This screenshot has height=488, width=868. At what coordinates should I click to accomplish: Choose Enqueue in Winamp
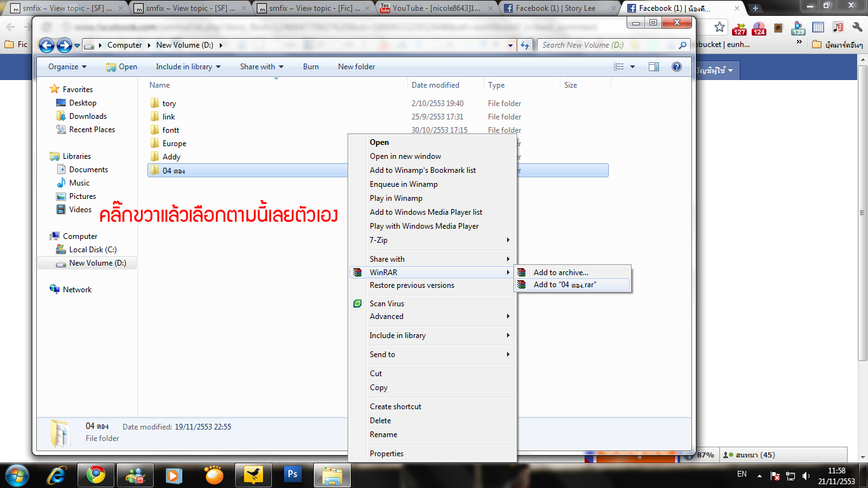pos(403,184)
